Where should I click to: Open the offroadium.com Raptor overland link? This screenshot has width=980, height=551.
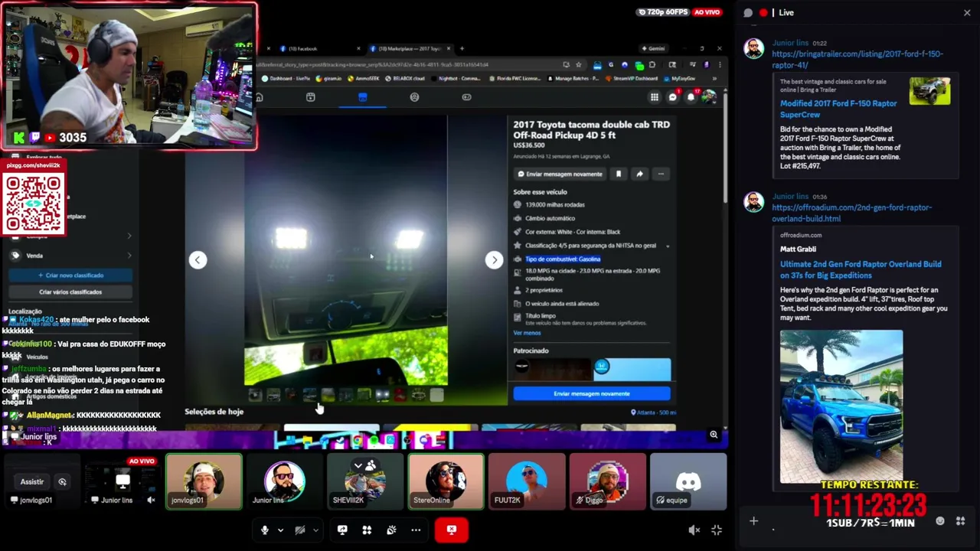(851, 213)
